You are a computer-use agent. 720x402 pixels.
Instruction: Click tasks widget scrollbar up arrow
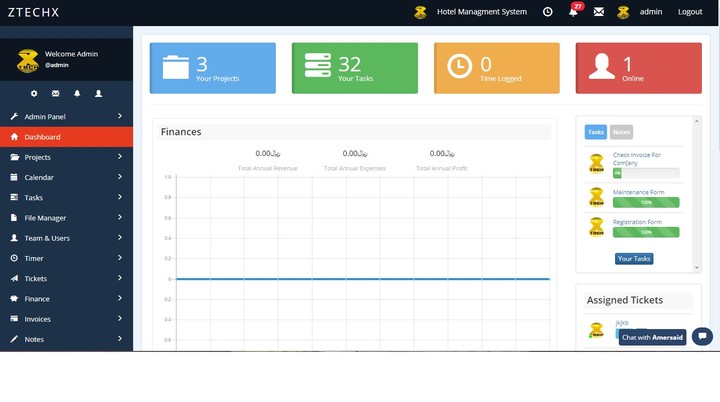click(x=697, y=121)
